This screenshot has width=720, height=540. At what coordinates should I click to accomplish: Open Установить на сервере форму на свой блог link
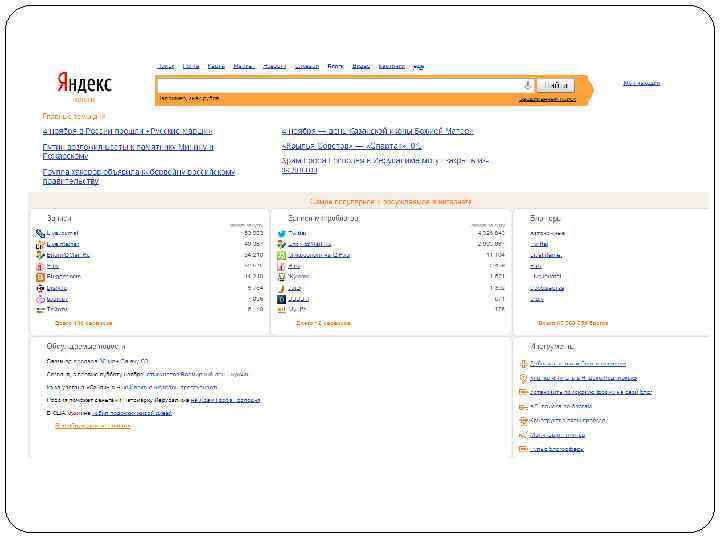[x=591, y=392]
